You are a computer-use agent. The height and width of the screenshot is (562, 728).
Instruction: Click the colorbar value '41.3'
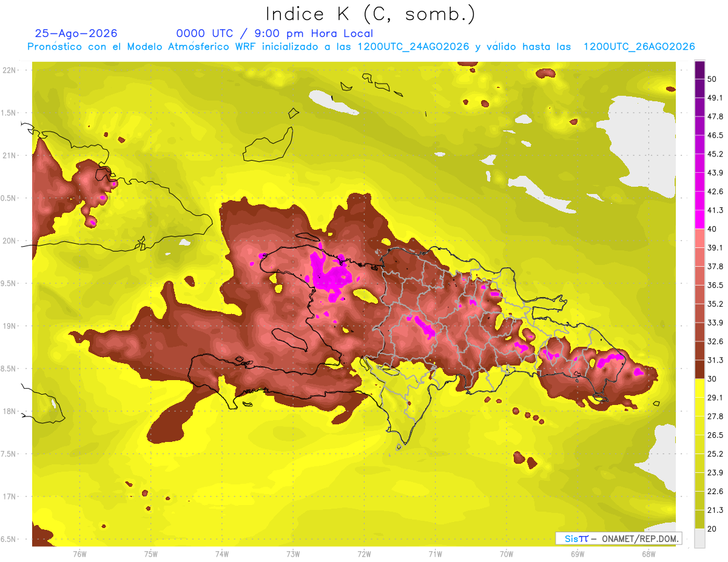click(715, 210)
